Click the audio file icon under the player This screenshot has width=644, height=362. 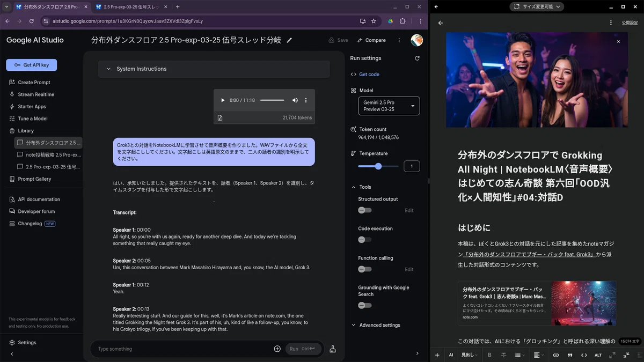click(220, 117)
